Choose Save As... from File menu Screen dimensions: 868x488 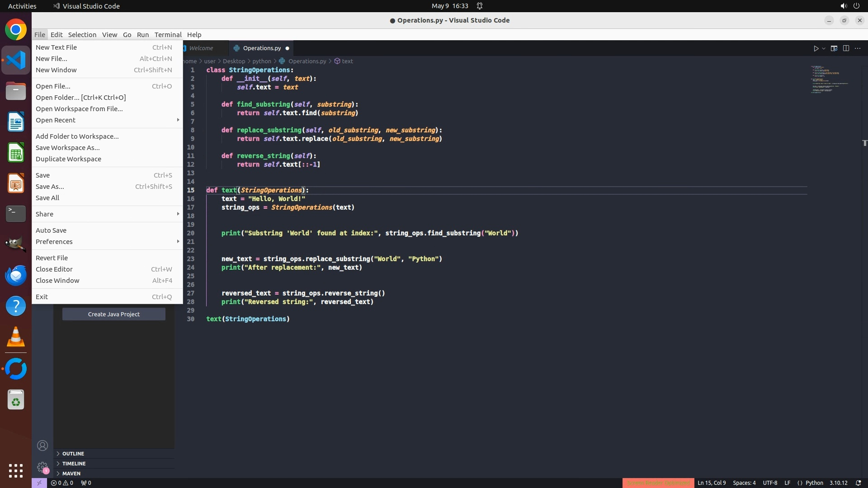[50, 187]
